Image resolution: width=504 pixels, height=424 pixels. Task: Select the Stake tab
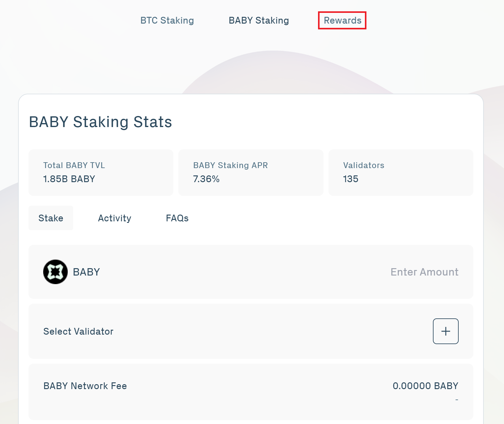pos(51,218)
